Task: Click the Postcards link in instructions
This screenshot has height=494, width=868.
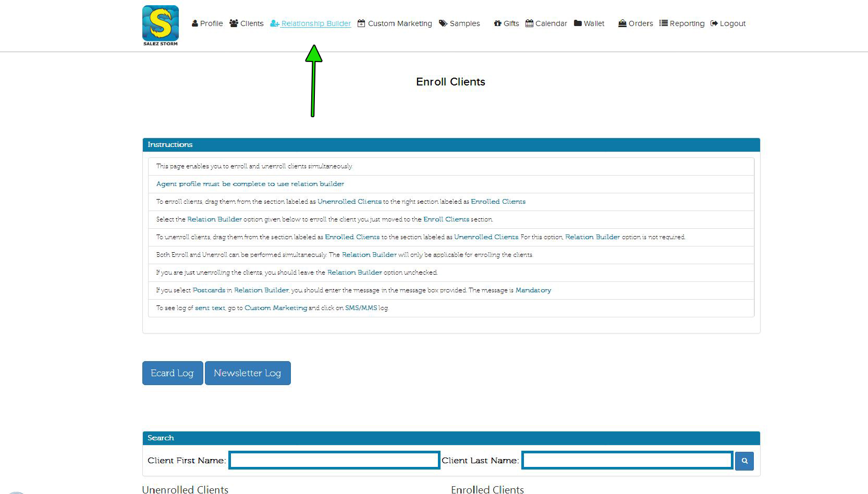Action: click(209, 290)
